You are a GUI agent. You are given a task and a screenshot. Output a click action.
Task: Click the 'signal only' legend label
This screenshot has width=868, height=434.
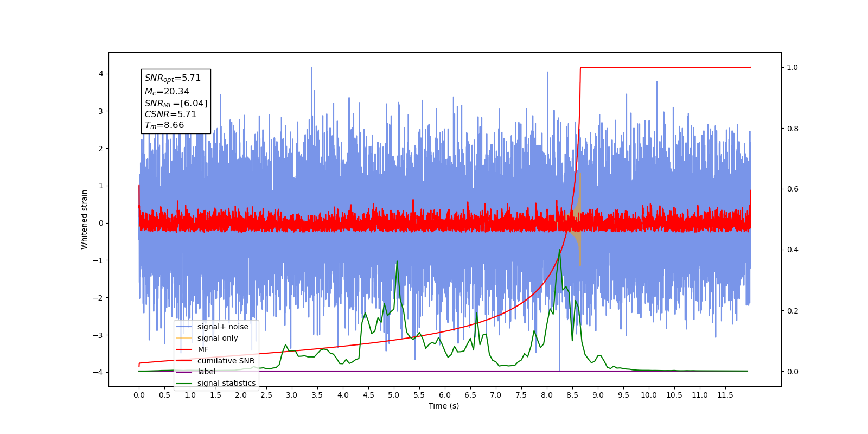[x=218, y=338]
